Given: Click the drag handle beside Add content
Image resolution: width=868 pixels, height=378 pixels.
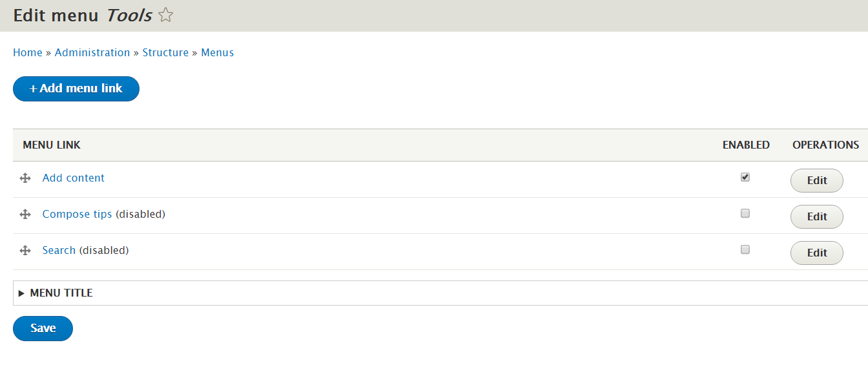Looking at the screenshot, I should pos(25,178).
